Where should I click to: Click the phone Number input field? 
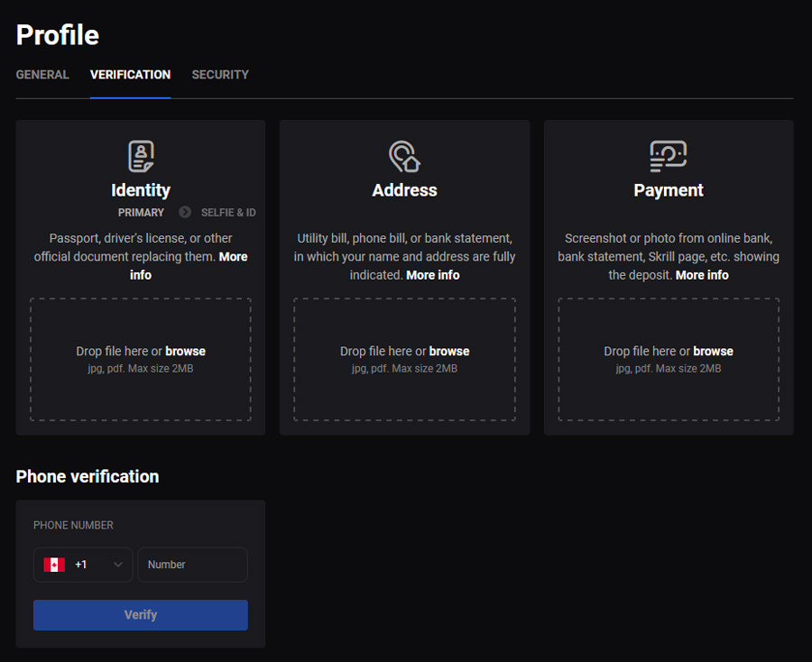pos(192,565)
